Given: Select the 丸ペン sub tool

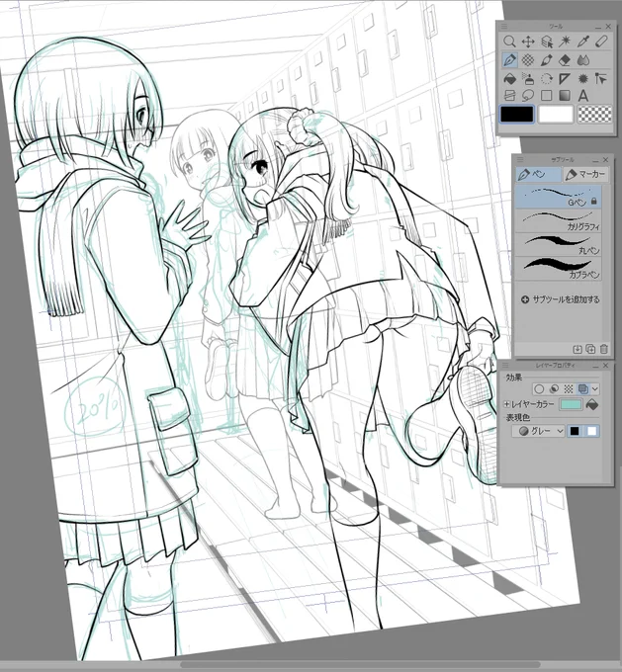Looking at the screenshot, I should coord(558,245).
